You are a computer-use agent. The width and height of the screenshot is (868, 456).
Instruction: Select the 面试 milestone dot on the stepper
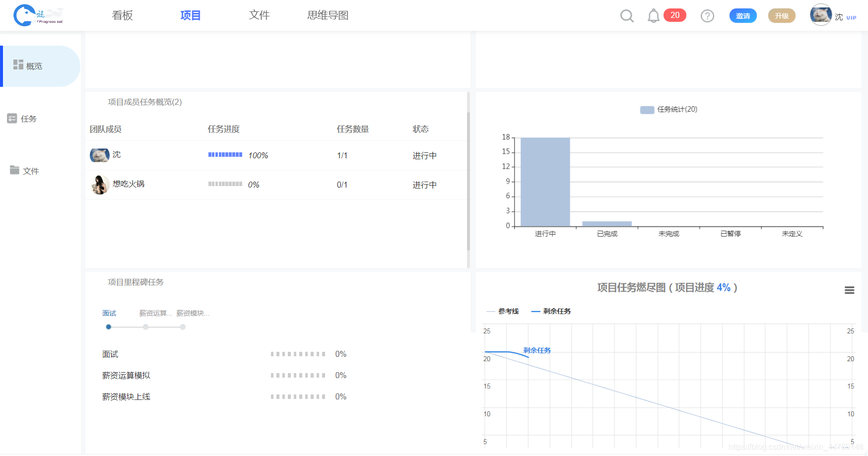(x=109, y=327)
